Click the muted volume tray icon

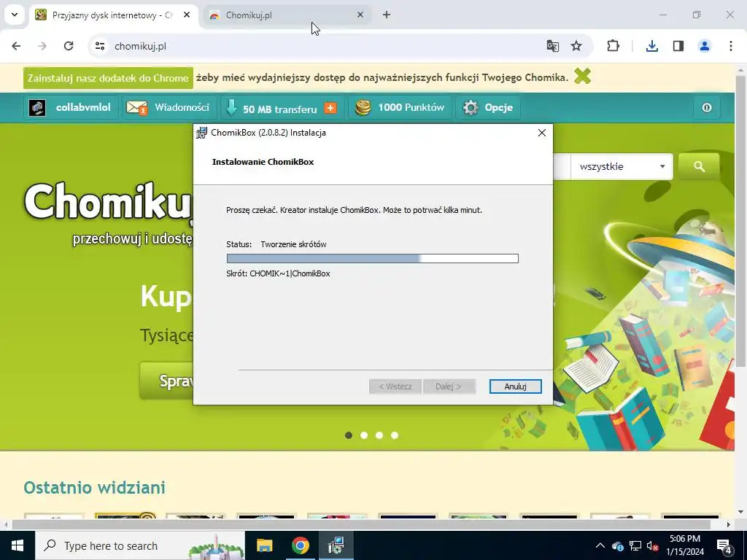653,545
